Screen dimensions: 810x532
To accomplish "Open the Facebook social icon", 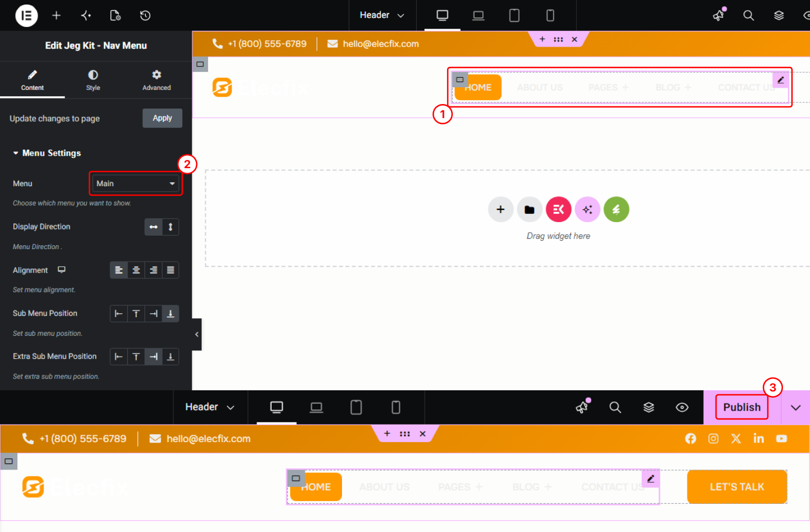I will click(x=691, y=439).
